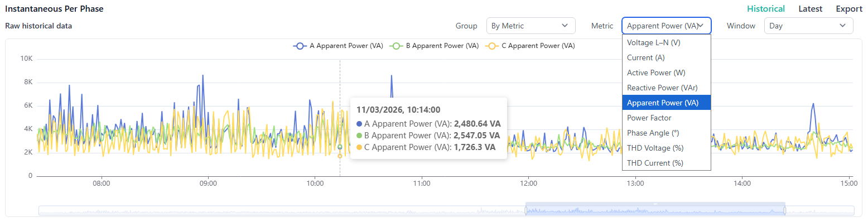
Task: Select Power Factor option
Action: pyautogui.click(x=667, y=118)
